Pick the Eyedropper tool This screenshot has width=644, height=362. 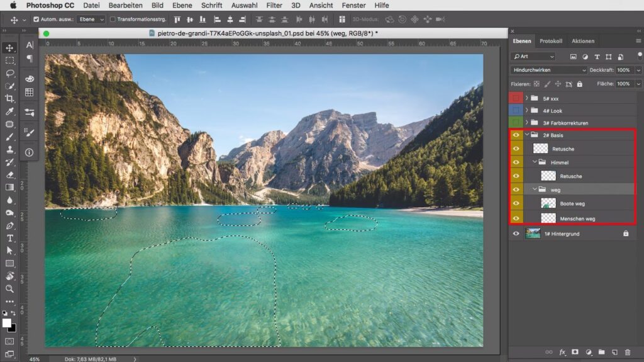(x=9, y=111)
